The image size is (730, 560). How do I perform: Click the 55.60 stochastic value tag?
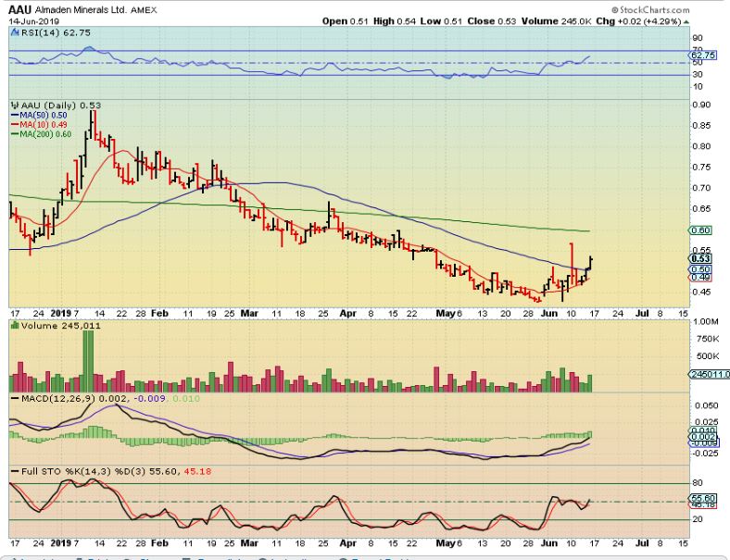(702, 498)
